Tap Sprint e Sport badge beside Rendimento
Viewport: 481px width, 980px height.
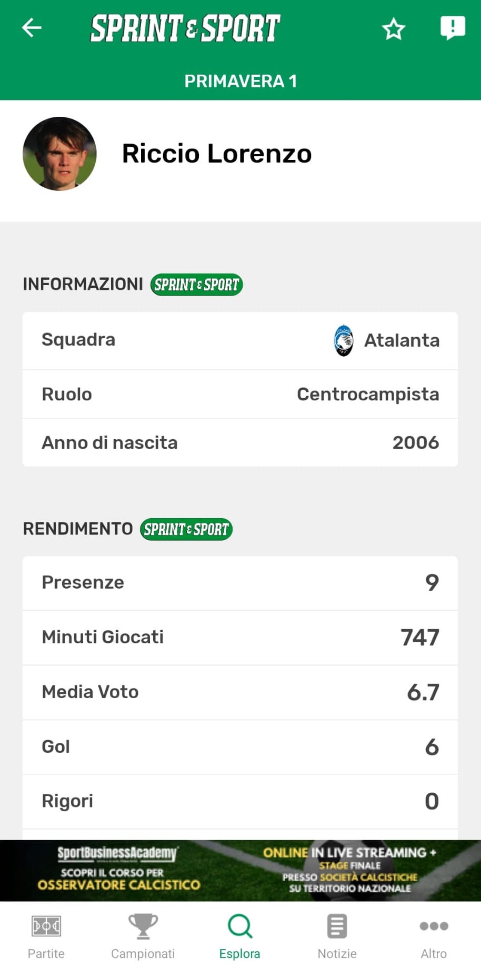click(186, 529)
